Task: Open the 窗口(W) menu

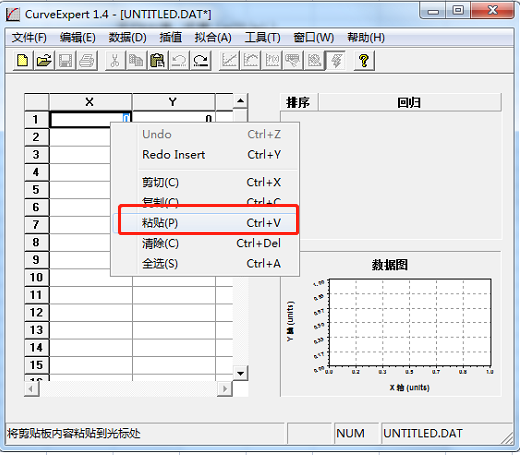Action: (x=314, y=37)
